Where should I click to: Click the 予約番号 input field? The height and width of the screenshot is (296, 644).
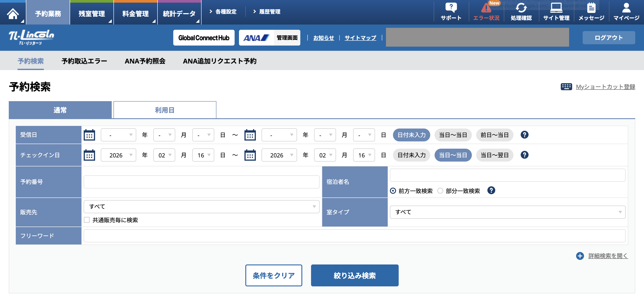(x=201, y=182)
